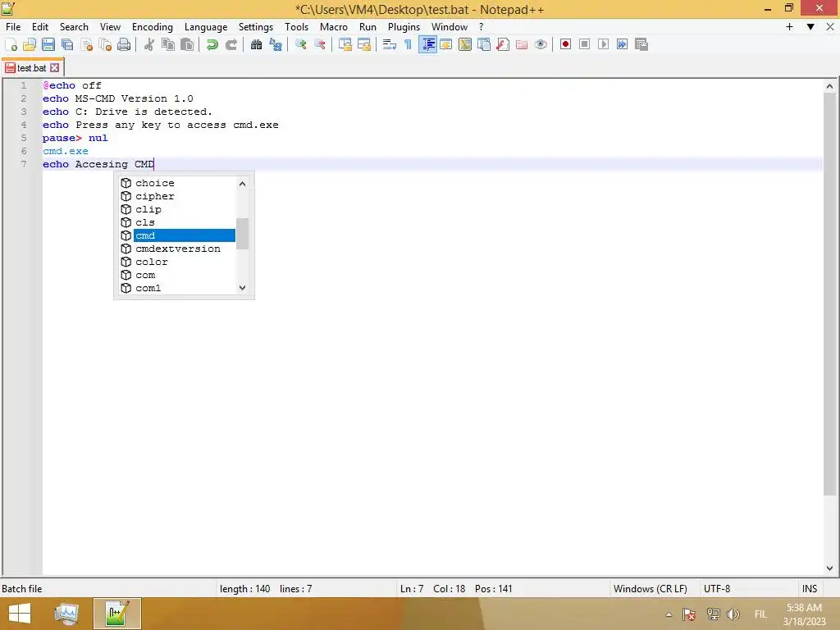Viewport: 840px width, 630px height.
Task: Click the Open file folder icon
Action: pyautogui.click(x=30, y=44)
